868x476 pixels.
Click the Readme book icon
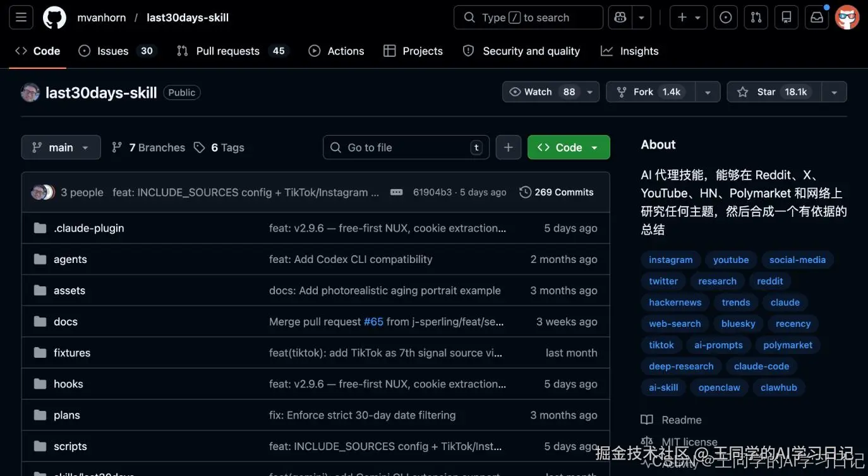click(647, 420)
